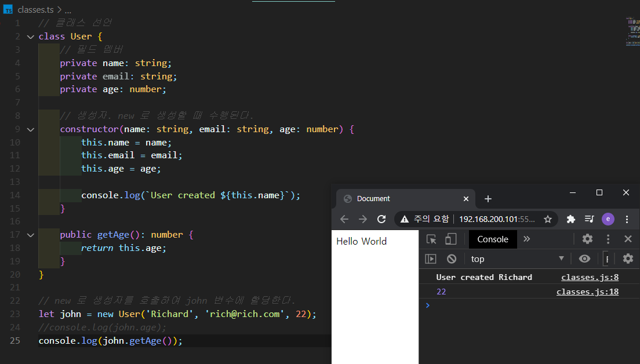Show the console sidebar
The width and height of the screenshot is (640, 364).
click(x=431, y=259)
